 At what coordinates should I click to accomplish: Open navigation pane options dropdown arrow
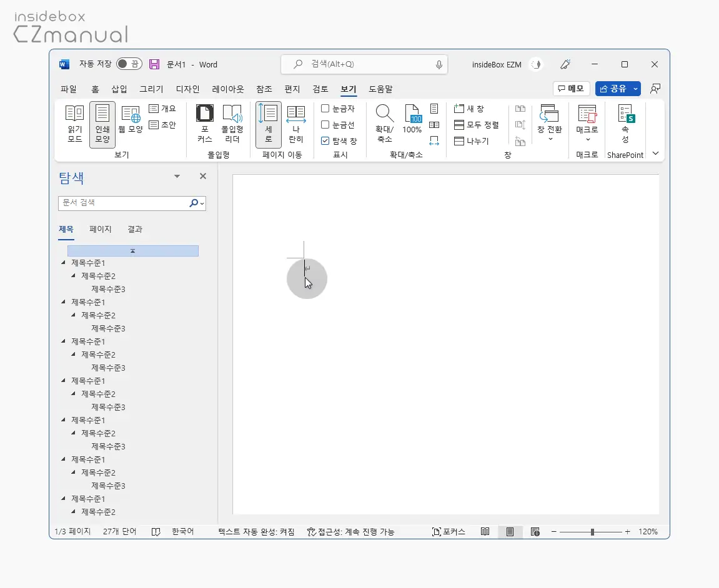pyautogui.click(x=177, y=177)
